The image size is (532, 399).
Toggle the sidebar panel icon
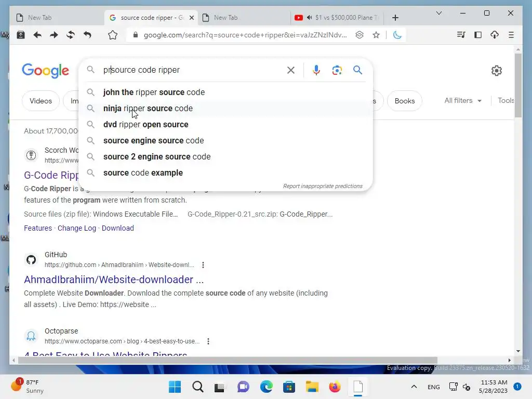(x=478, y=35)
